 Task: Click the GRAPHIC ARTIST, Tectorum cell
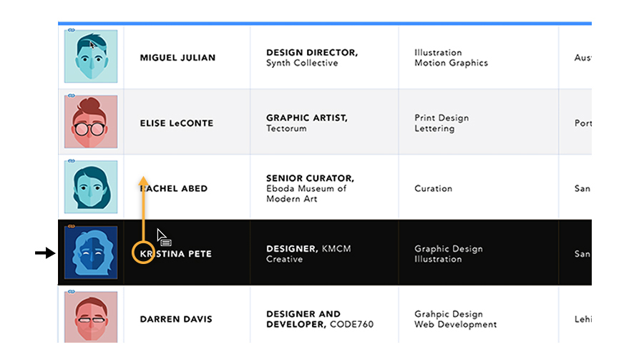click(x=307, y=123)
